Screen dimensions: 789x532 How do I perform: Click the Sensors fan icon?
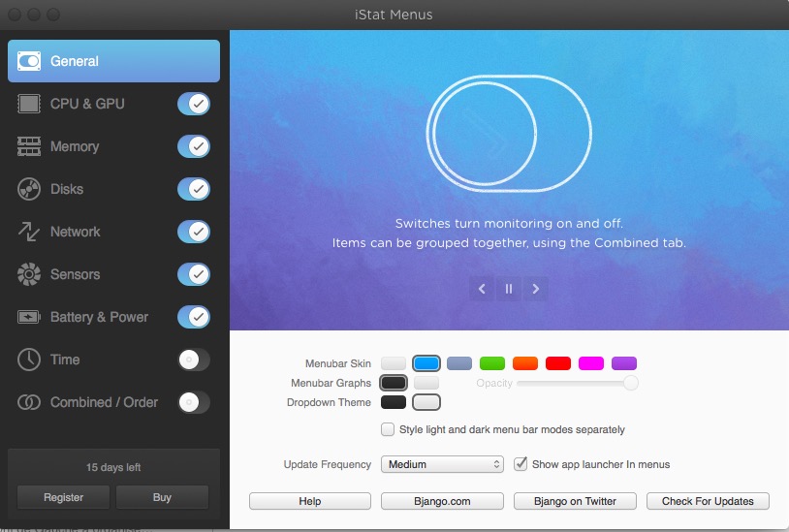[x=29, y=274]
